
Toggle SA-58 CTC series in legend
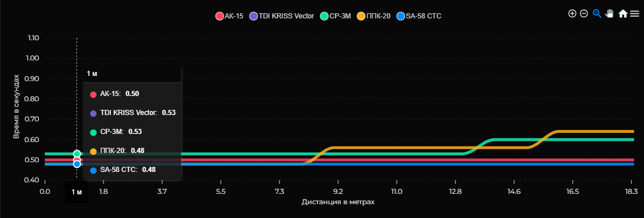(419, 16)
